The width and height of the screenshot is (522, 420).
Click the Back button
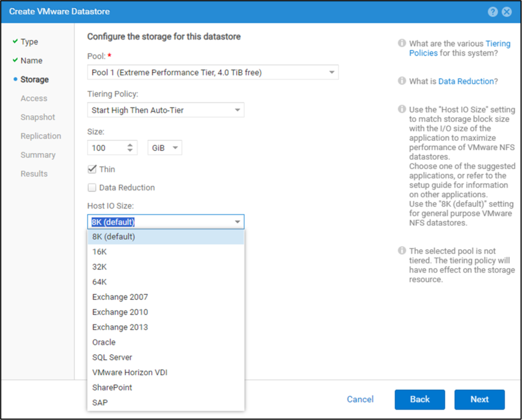420,400
